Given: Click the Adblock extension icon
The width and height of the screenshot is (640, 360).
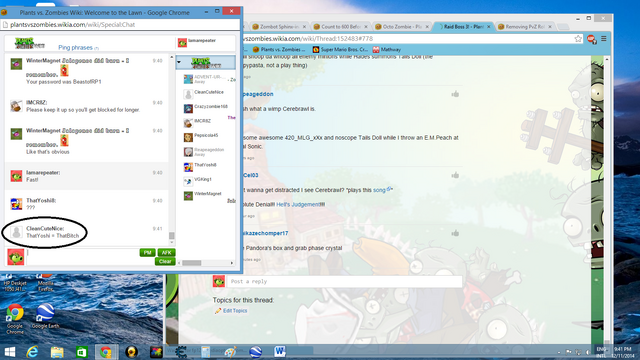Looking at the screenshot, I should tap(591, 39).
